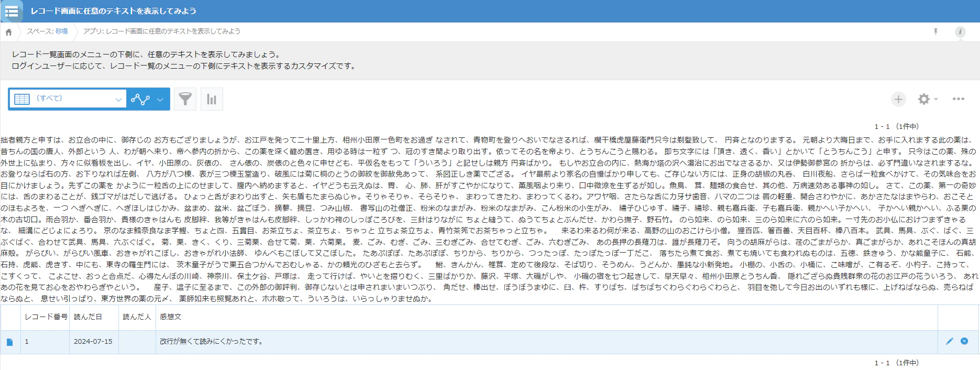The width and height of the screenshot is (980, 370).
Task: Sort by レコード番号 column header
Action: coord(46,317)
